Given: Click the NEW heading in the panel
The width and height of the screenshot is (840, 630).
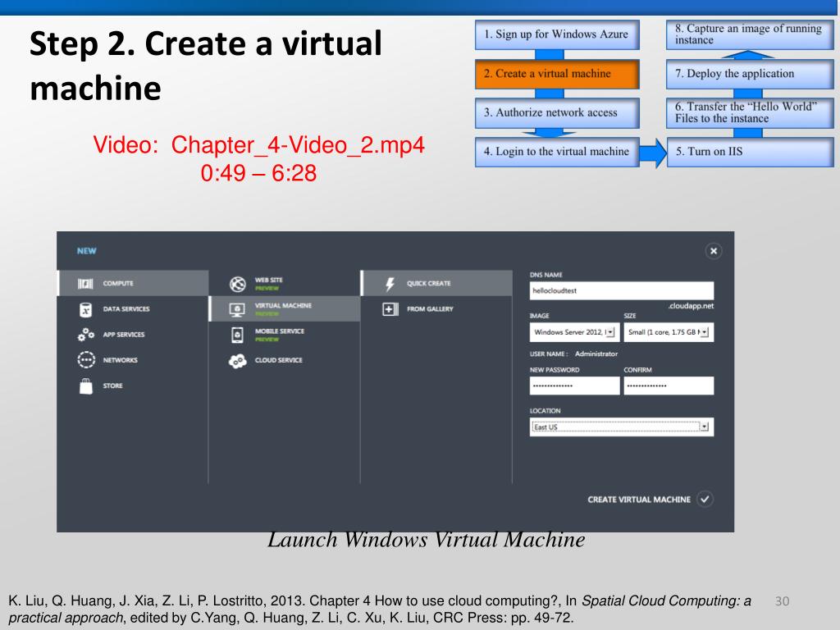Looking at the screenshot, I should [86, 251].
